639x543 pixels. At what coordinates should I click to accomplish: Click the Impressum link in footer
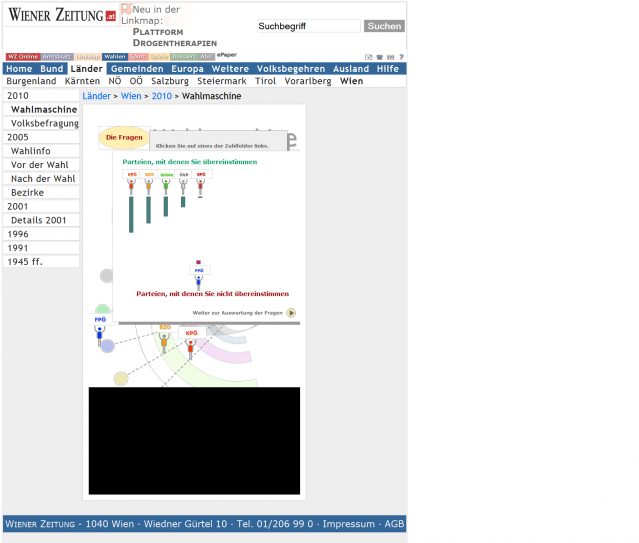[x=348, y=524]
